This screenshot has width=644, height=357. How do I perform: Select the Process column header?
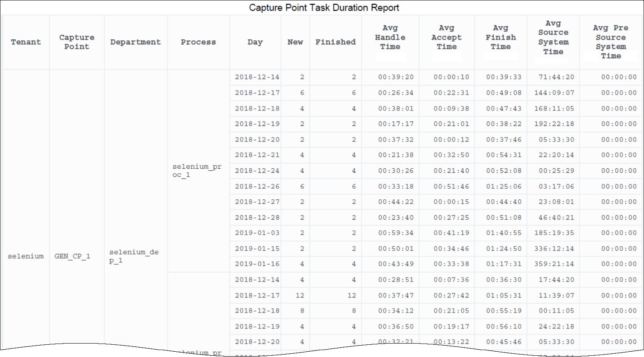click(198, 42)
